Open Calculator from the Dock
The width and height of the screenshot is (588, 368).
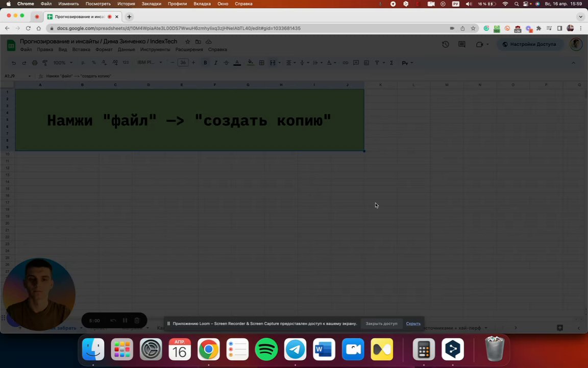tap(424, 349)
